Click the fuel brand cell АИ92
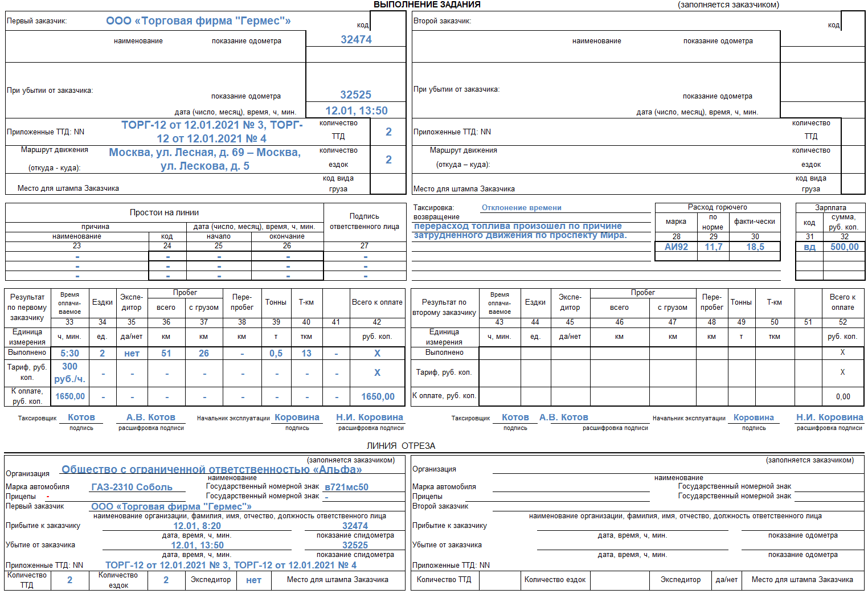Viewport: 868px width, 598px height. click(676, 247)
